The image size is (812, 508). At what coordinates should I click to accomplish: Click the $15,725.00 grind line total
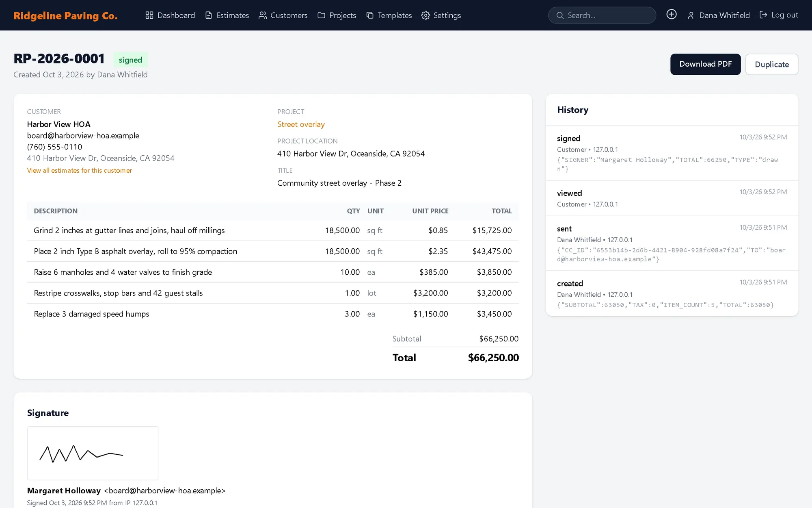(492, 230)
